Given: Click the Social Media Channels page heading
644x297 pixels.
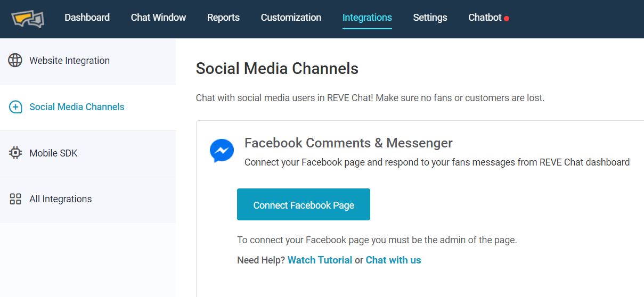Looking at the screenshot, I should (x=277, y=69).
